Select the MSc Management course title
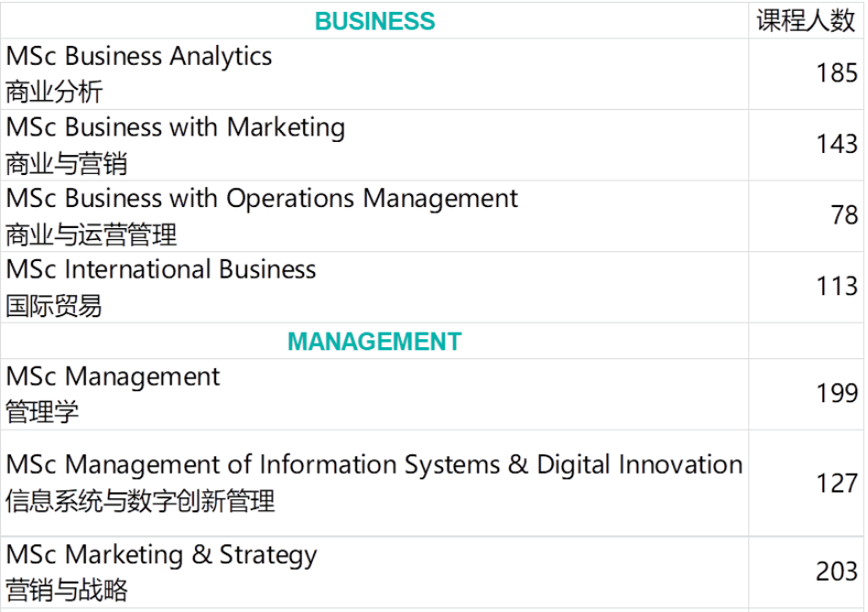Image resolution: width=868 pixels, height=612 pixels. pos(114,377)
